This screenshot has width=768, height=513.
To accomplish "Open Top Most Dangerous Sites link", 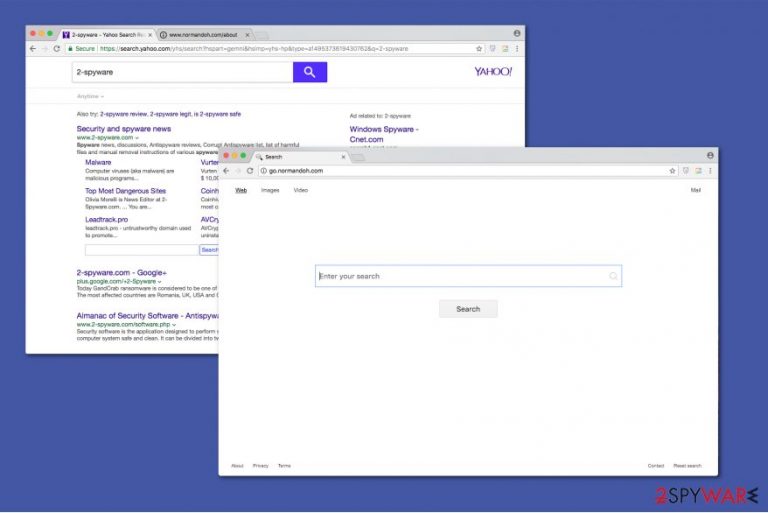I will (x=125, y=191).
